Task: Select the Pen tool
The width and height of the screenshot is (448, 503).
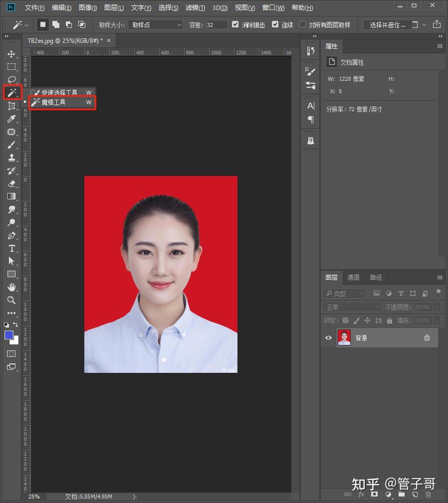Action: click(11, 235)
